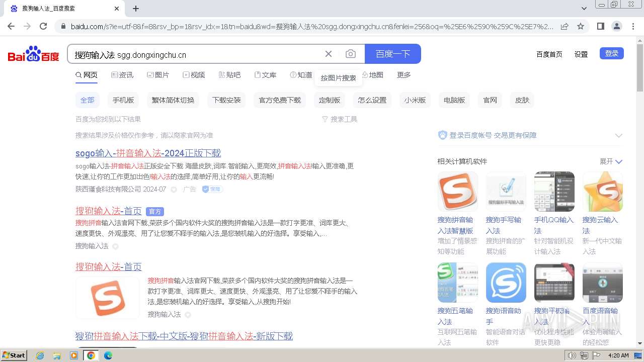Open Chrome side panel icon
Image resolution: width=644 pixels, height=362 pixels.
click(x=600, y=26)
